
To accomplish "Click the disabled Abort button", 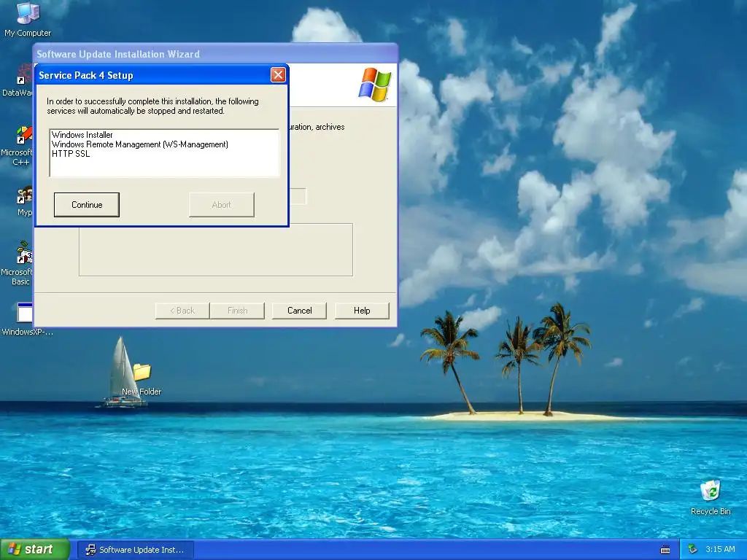I will point(222,205).
